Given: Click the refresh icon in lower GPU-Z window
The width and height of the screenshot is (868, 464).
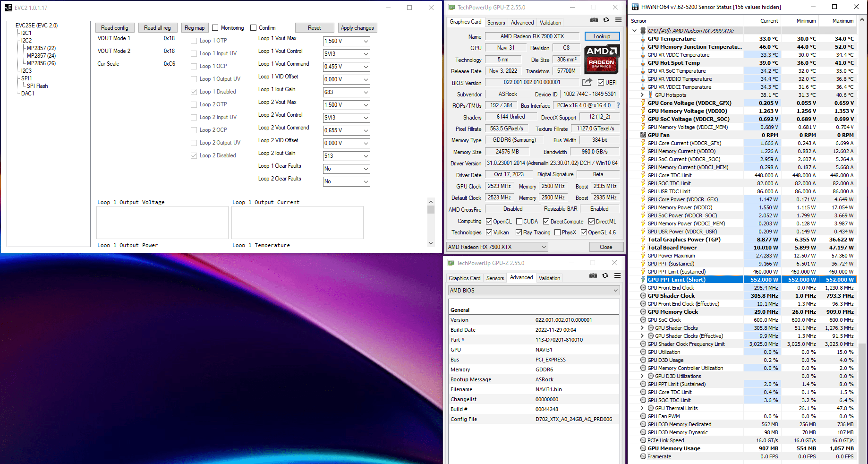Looking at the screenshot, I should tap(605, 275).
